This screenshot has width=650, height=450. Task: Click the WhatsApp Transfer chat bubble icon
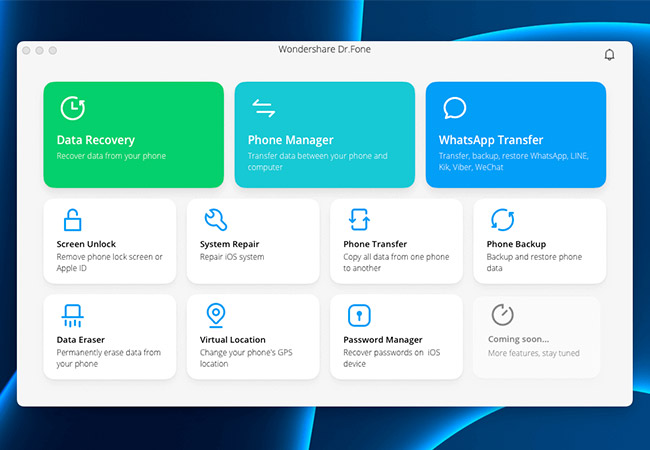click(x=455, y=108)
